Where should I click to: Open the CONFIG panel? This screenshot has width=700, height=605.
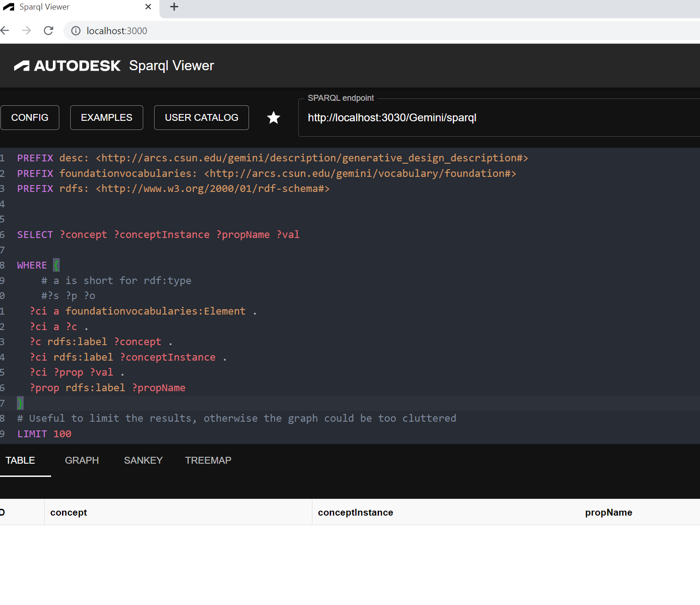pyautogui.click(x=30, y=118)
